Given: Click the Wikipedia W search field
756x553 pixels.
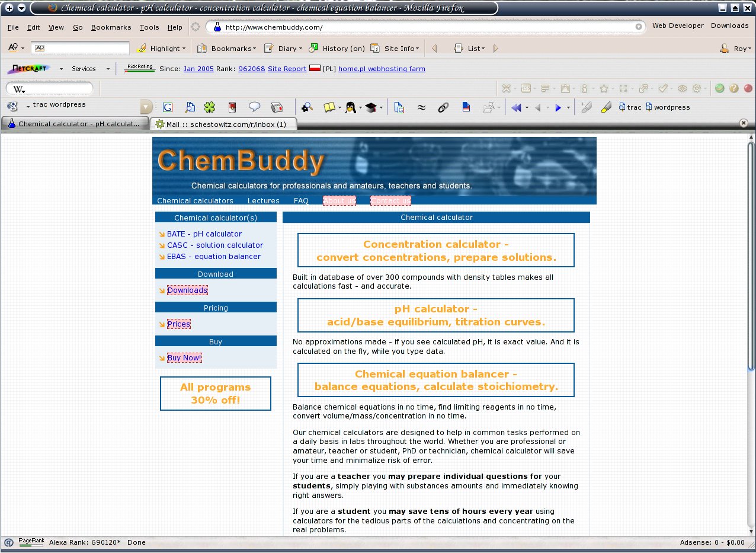Looking at the screenshot, I should 50,89.
